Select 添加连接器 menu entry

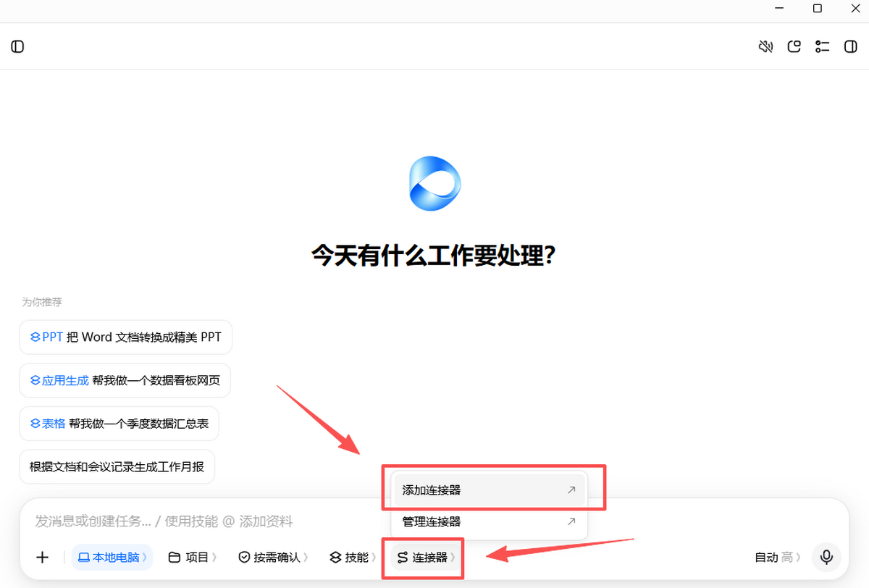489,490
